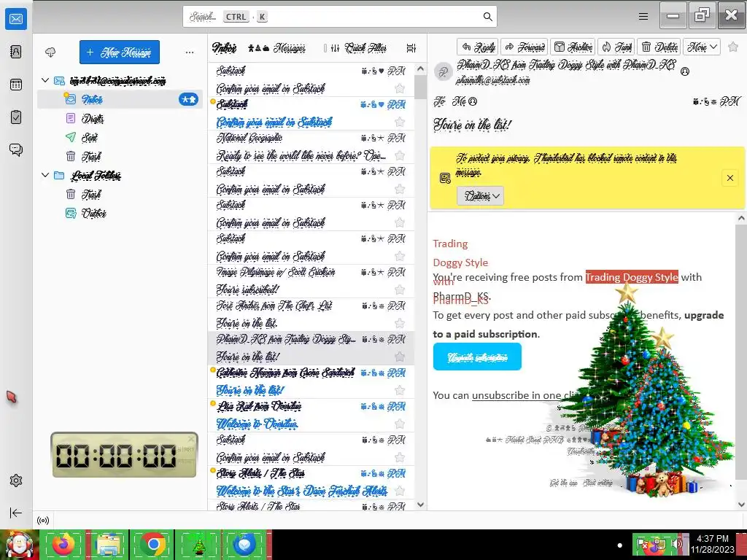The width and height of the screenshot is (747, 560).
Task: Open the Address Book space
Action: tap(16, 52)
